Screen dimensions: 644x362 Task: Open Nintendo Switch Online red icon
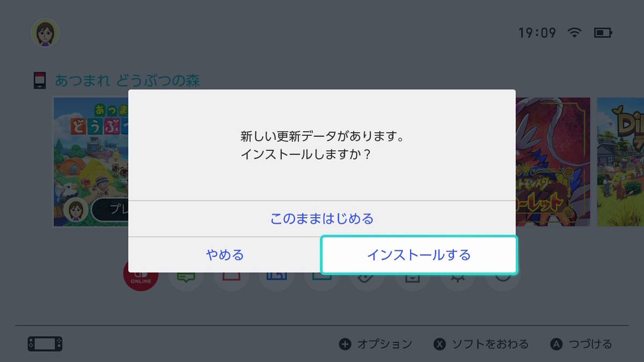click(x=141, y=279)
